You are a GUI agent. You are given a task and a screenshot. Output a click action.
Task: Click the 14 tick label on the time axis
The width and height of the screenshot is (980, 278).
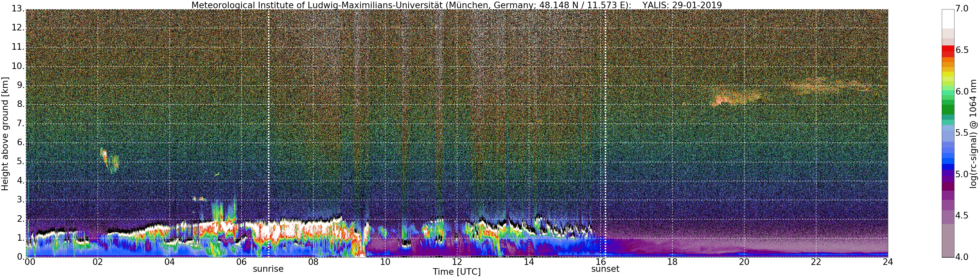tap(529, 262)
